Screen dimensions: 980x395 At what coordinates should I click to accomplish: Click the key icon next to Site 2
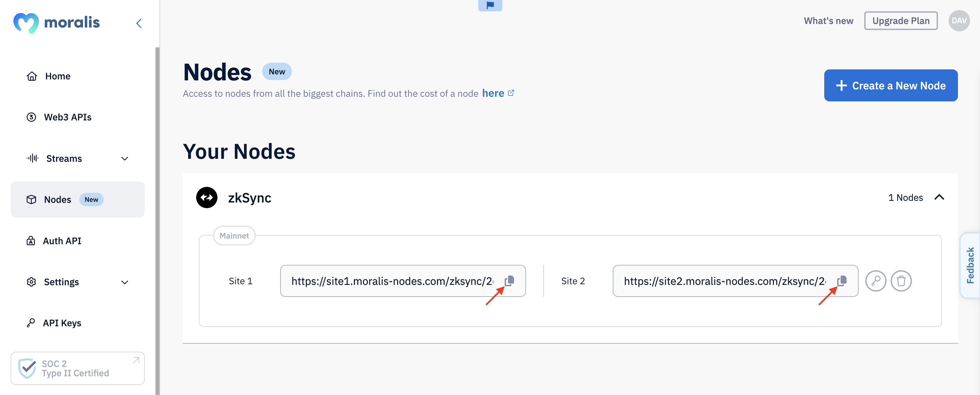[x=875, y=281]
